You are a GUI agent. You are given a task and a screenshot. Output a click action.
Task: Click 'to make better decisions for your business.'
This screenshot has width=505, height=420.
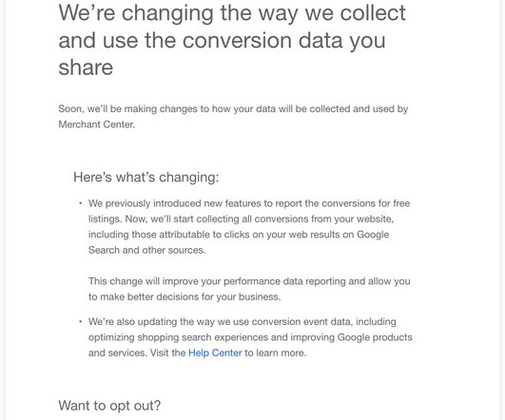(x=185, y=296)
